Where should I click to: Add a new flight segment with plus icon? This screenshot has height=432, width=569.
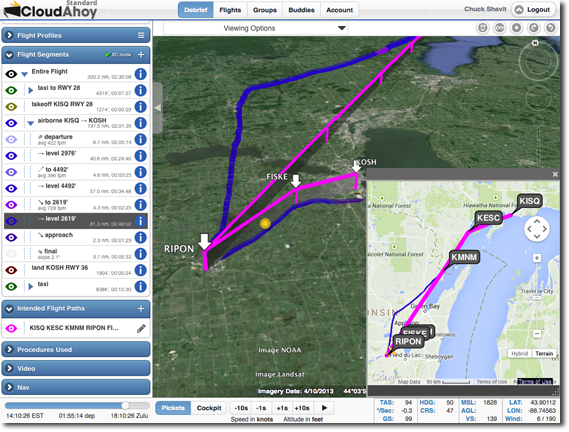141,54
